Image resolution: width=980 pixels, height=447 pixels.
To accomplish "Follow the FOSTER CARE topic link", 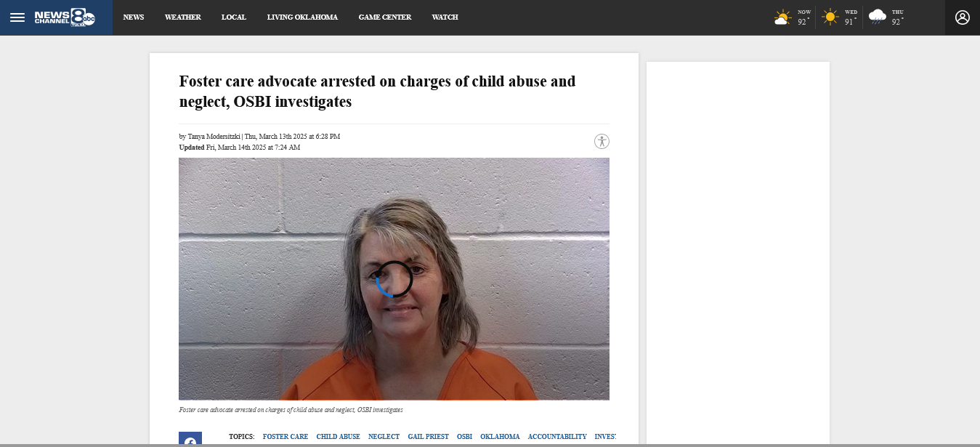I will [x=286, y=437].
